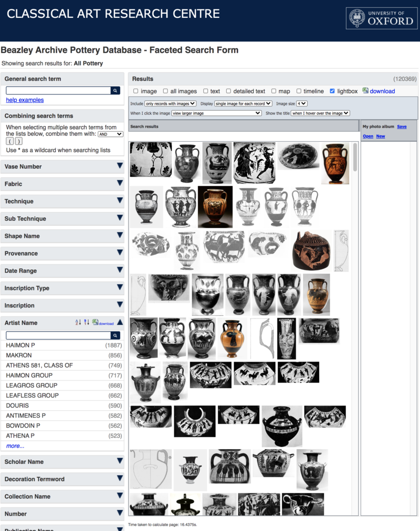This screenshot has height=531, width=420.
Task: Expand the Scholar Name facet
Action: (x=120, y=461)
